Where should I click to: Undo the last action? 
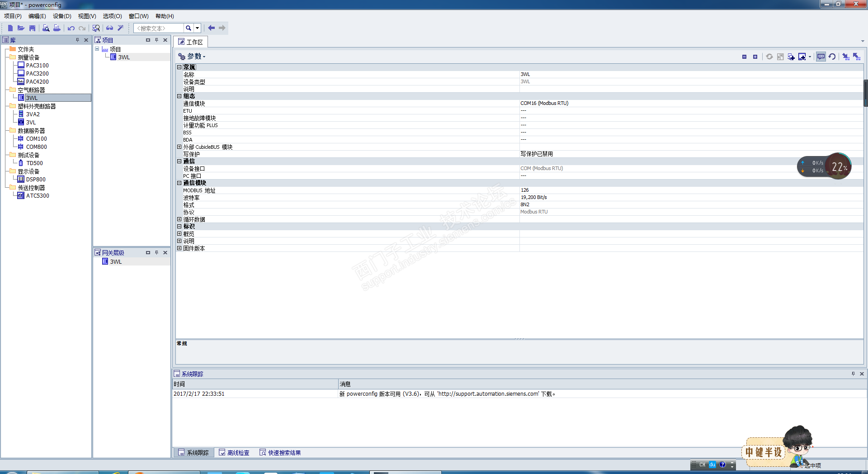(71, 28)
